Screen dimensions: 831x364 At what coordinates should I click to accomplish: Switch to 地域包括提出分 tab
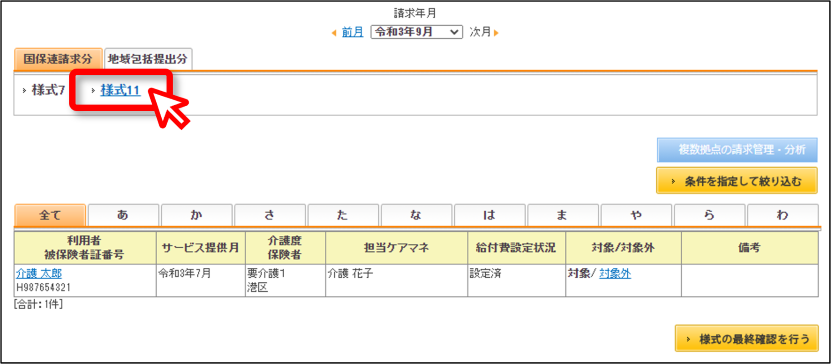tap(148, 59)
